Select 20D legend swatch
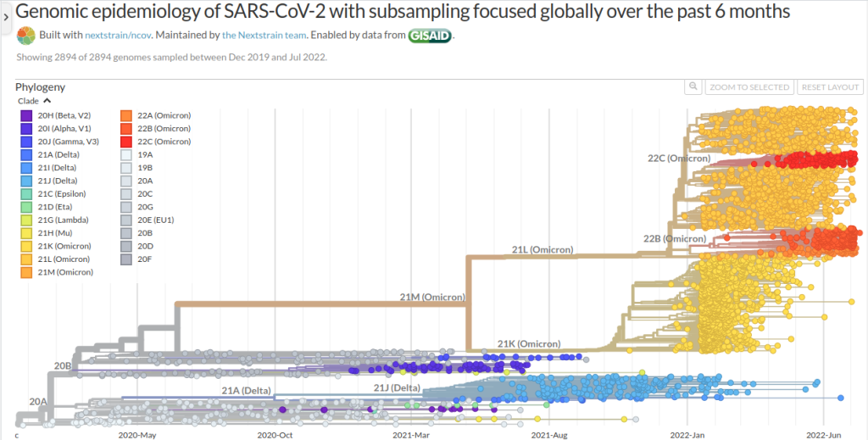 [x=126, y=246]
